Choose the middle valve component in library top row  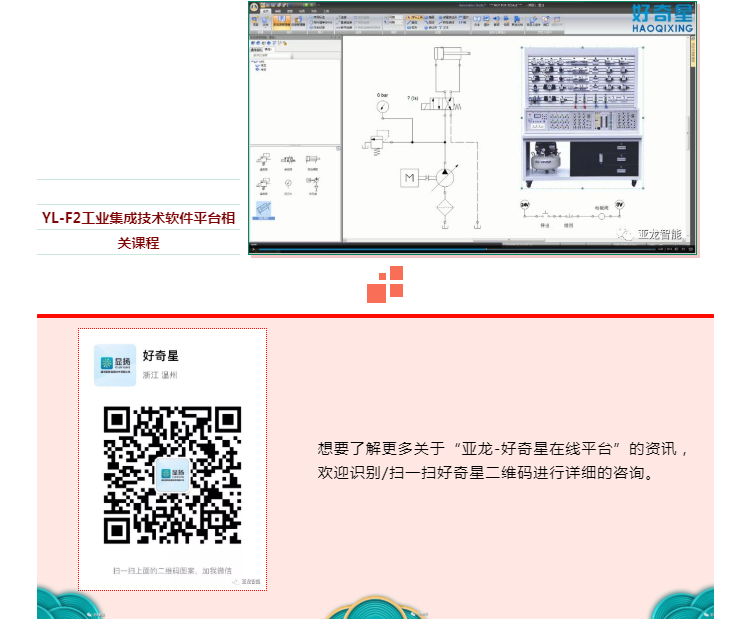click(x=288, y=162)
